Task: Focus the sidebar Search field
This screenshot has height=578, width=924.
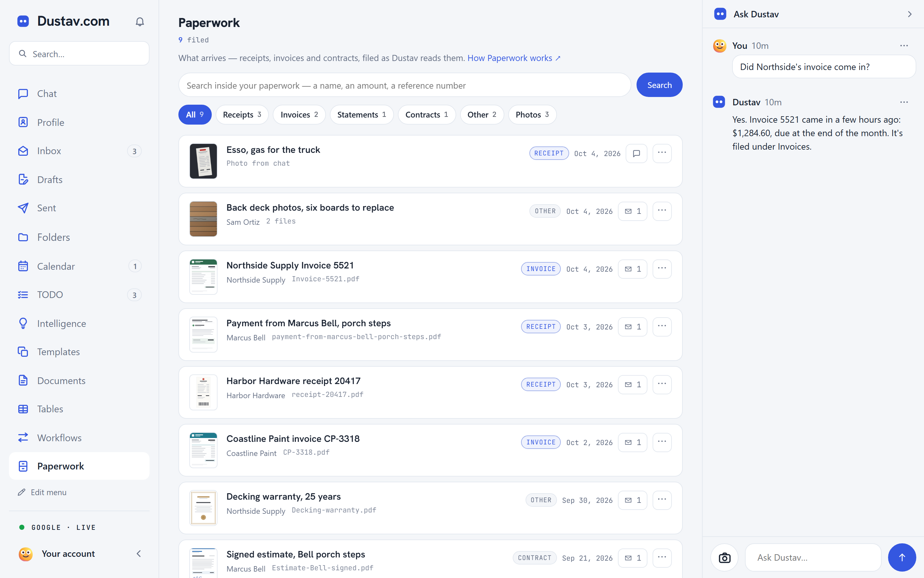Action: click(79, 54)
